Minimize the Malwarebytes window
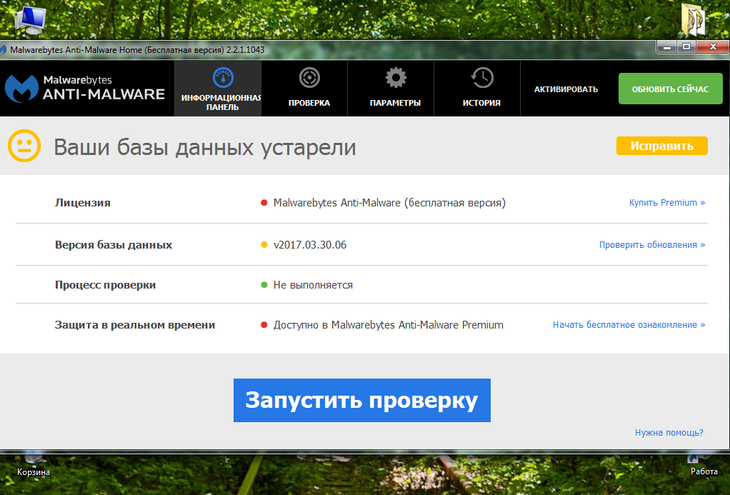The width and height of the screenshot is (730, 495). pyautogui.click(x=666, y=47)
